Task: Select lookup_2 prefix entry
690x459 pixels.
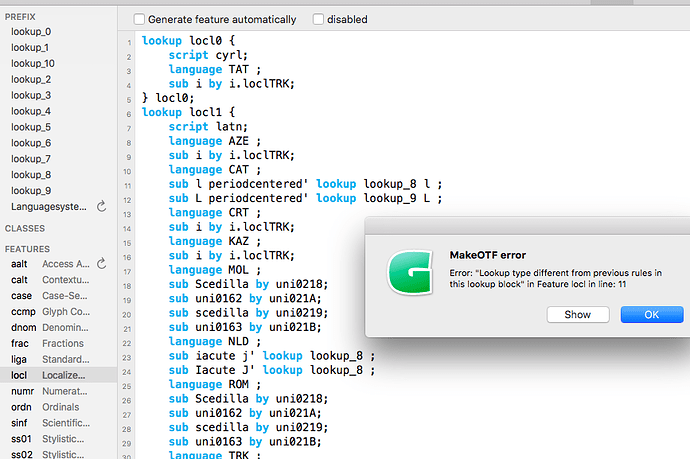Action: click(x=31, y=79)
